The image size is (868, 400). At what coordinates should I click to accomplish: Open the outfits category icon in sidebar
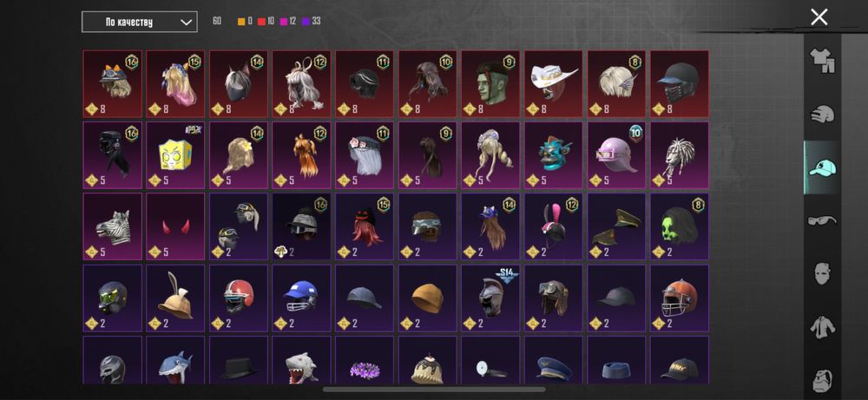click(822, 62)
